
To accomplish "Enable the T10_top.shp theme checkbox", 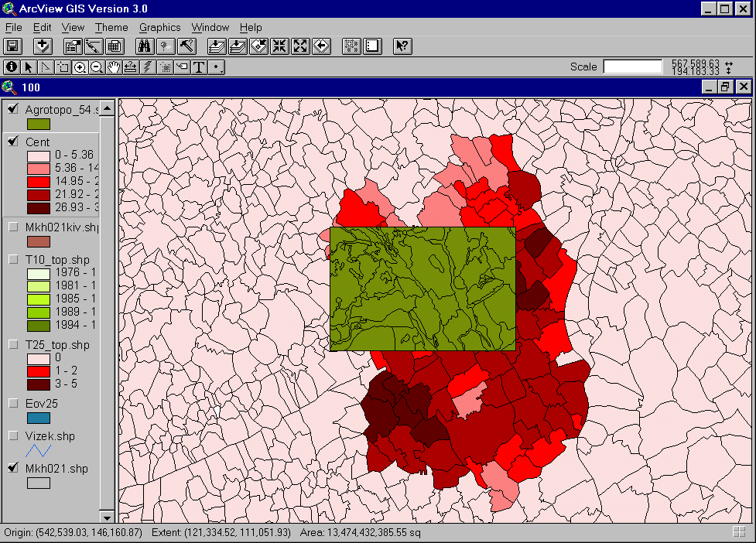I will [13, 259].
